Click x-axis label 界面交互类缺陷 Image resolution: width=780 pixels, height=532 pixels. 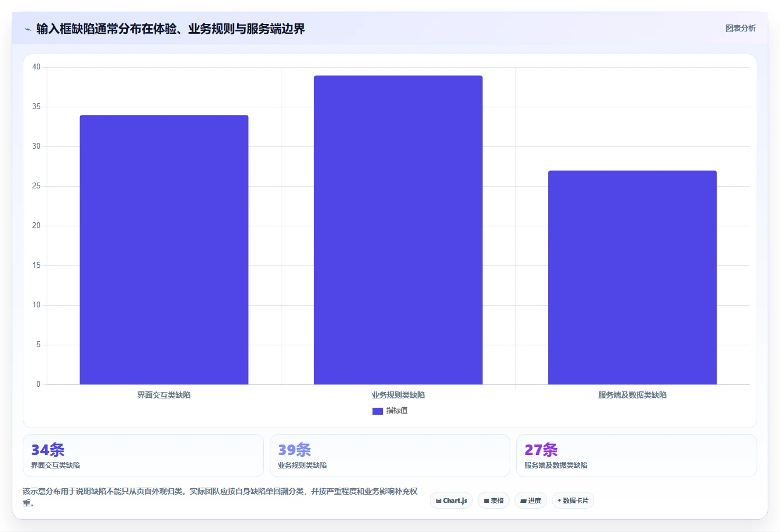tap(164, 395)
